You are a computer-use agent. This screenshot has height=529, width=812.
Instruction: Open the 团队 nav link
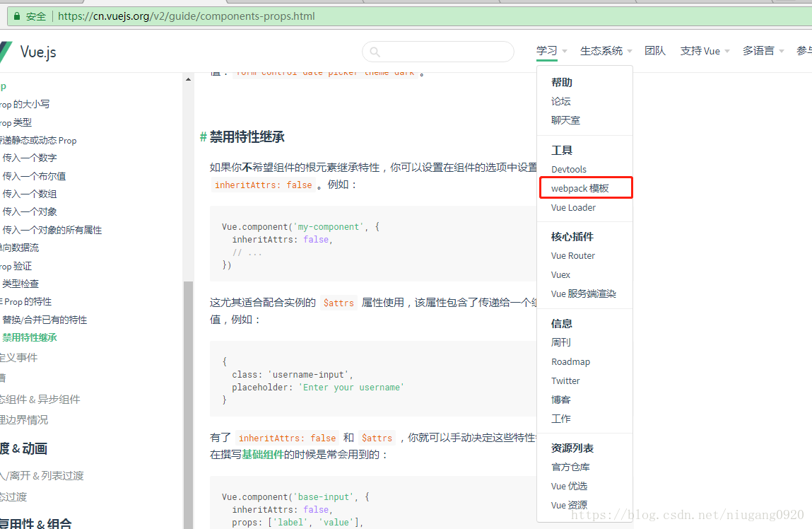pos(655,51)
